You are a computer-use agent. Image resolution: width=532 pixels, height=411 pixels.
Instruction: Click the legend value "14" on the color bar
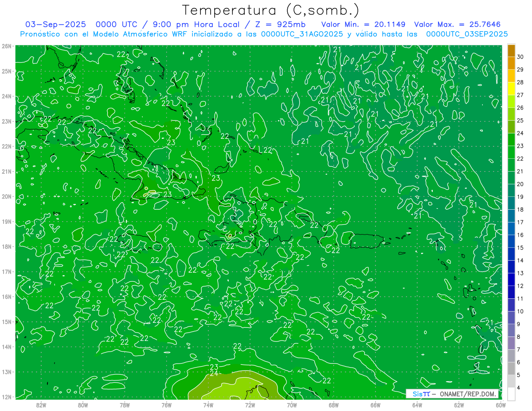point(520,260)
